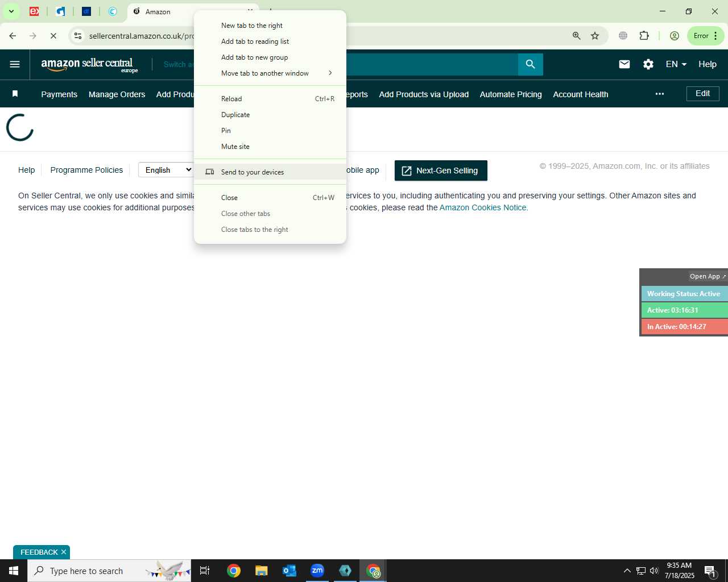Open the tab search dropdown arrow
This screenshot has width=728, height=582.
11,11
